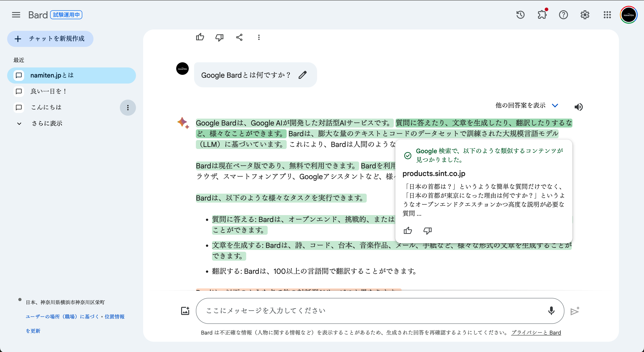Open more options dots above the prompt
Image resolution: width=644 pixels, height=352 pixels.
pos(259,38)
